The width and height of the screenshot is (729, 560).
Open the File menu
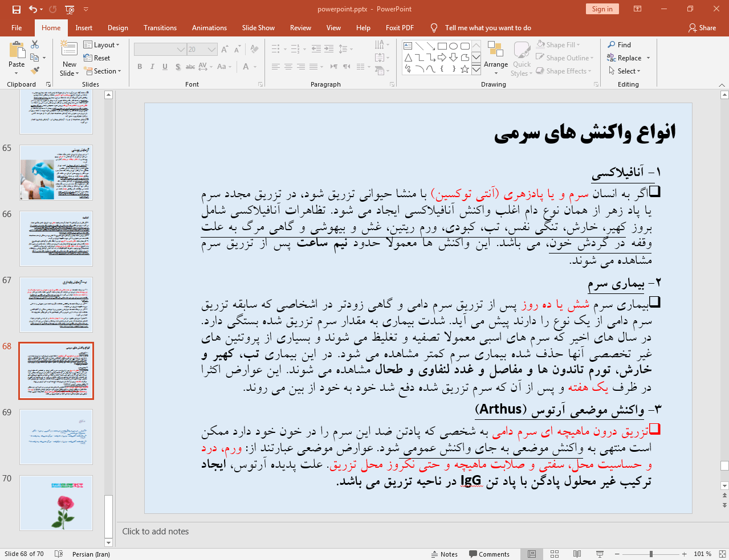point(17,28)
